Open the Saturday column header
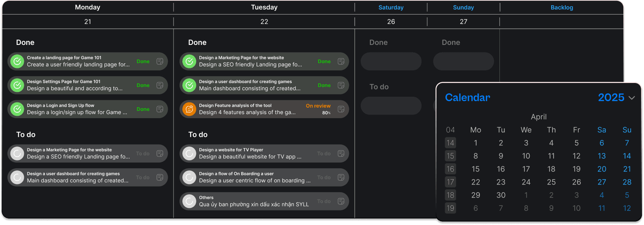Viewport: 644px width, 225px height. [x=391, y=7]
